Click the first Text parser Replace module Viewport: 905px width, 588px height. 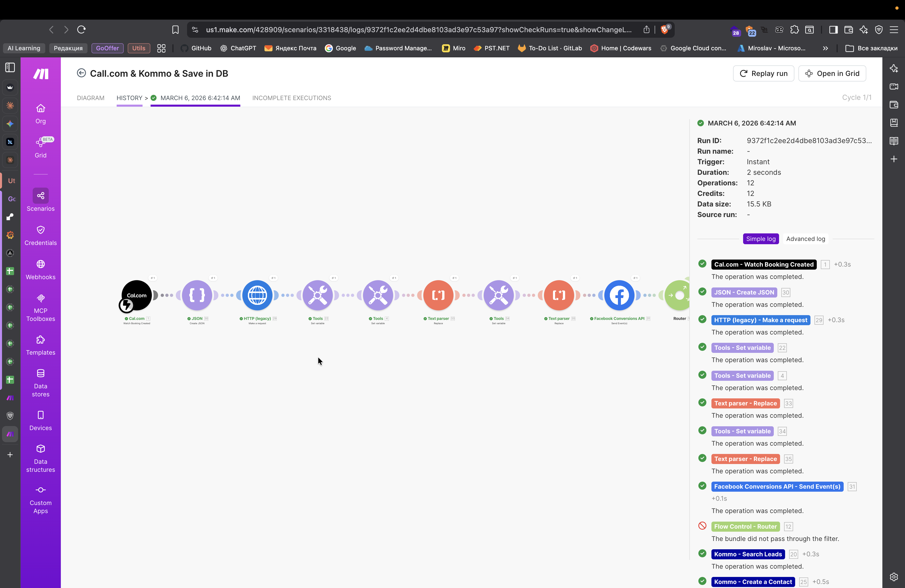[x=438, y=295]
